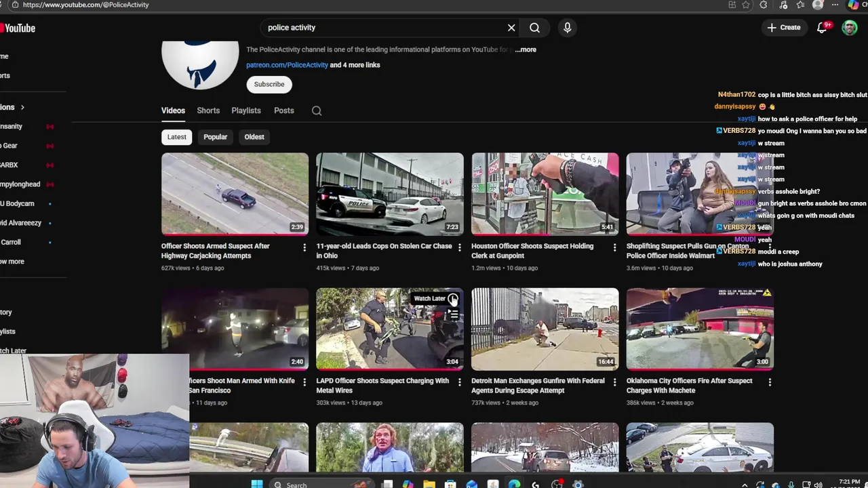Expand channel description with ...more

point(526,49)
